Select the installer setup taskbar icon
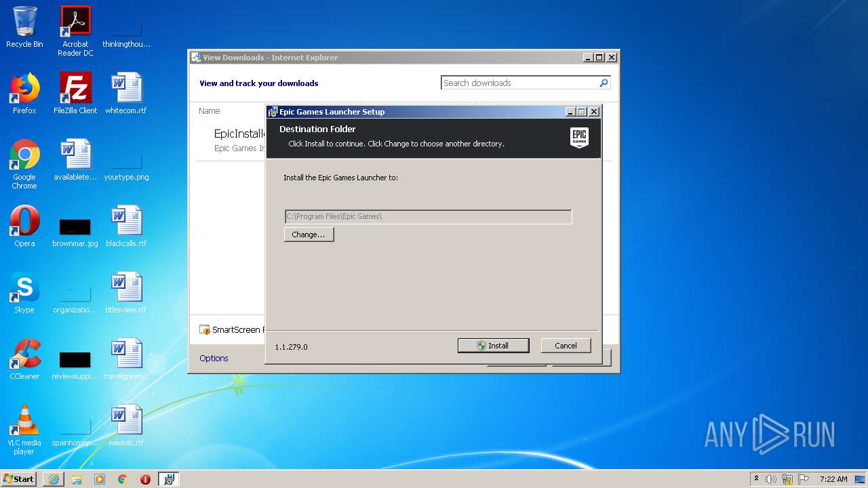The width and height of the screenshot is (868, 488). pos(169,479)
